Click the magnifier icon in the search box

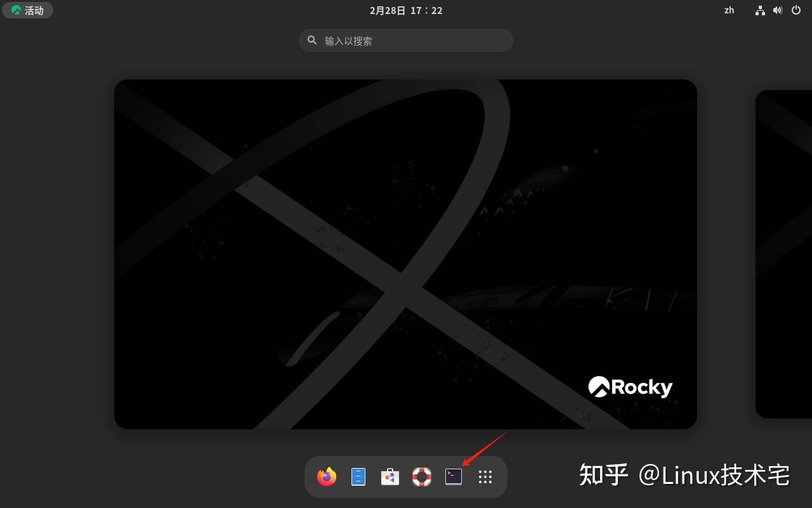[312, 40]
